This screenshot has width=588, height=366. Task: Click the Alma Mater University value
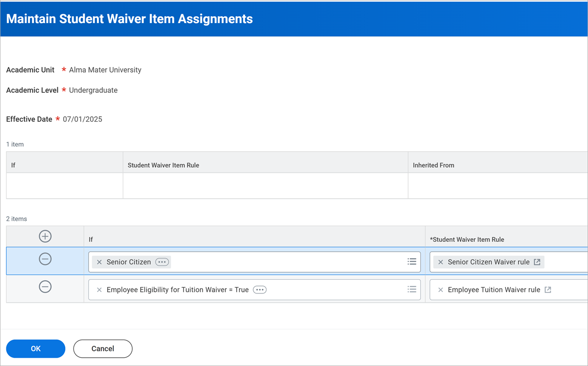coord(105,70)
